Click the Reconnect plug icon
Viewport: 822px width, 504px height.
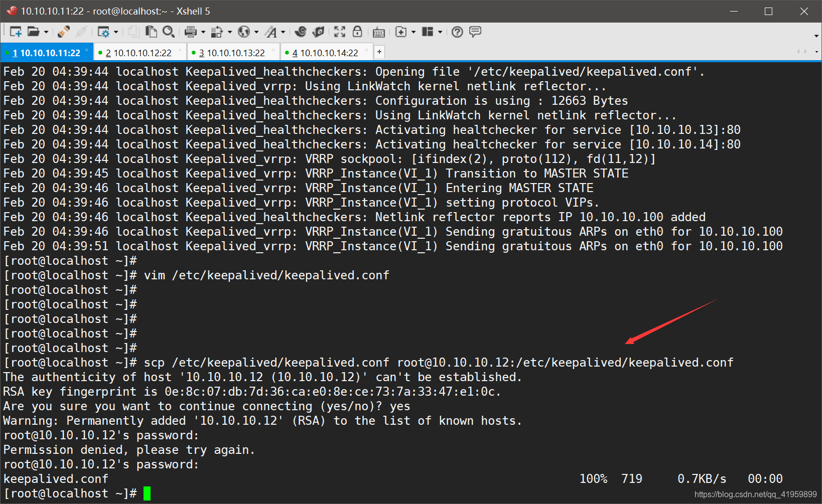coord(63,32)
